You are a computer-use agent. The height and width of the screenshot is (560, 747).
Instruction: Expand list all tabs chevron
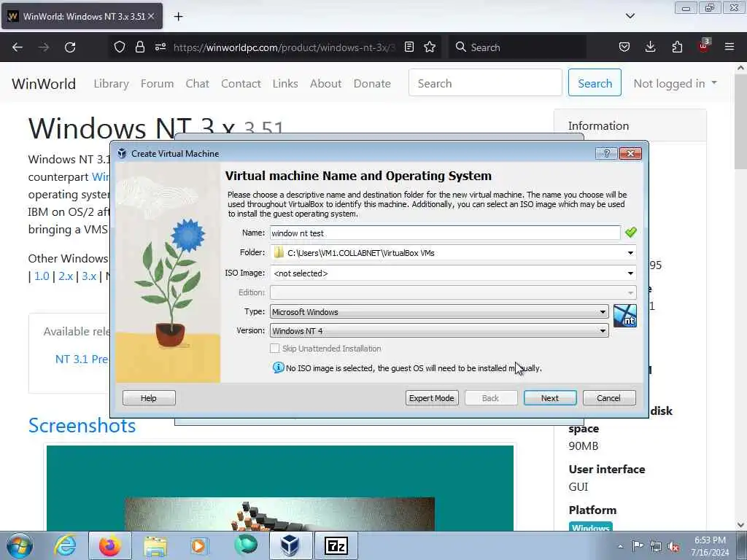point(630,16)
